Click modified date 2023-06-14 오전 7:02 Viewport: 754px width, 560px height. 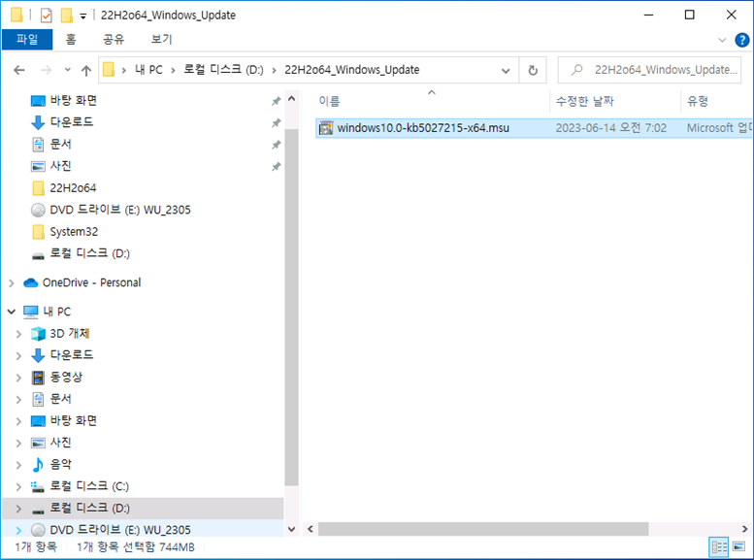tap(611, 128)
